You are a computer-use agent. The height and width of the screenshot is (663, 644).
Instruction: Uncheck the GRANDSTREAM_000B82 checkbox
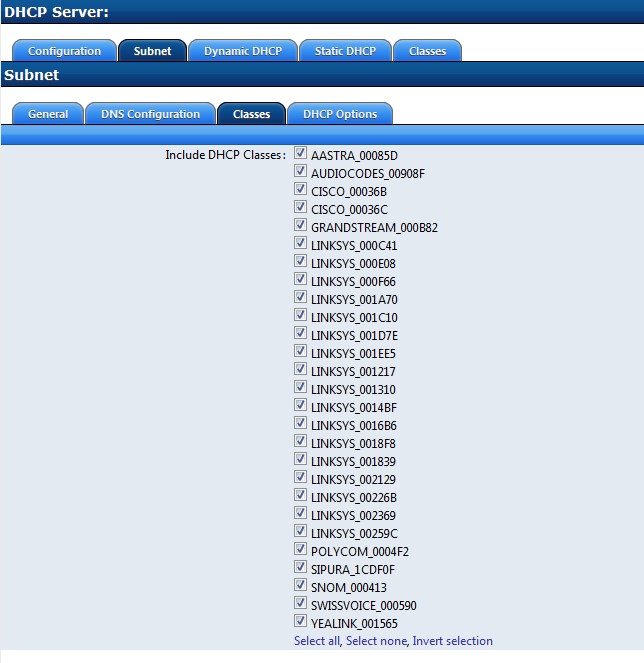(x=300, y=225)
